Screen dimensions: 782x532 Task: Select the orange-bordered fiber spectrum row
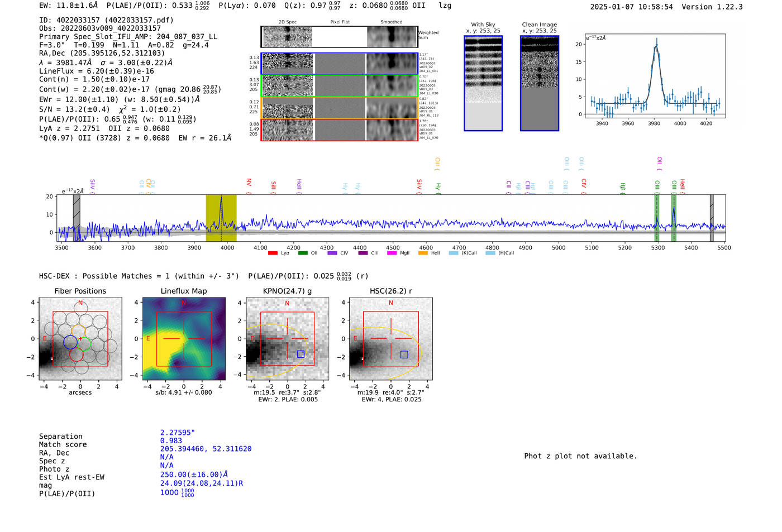point(339,108)
